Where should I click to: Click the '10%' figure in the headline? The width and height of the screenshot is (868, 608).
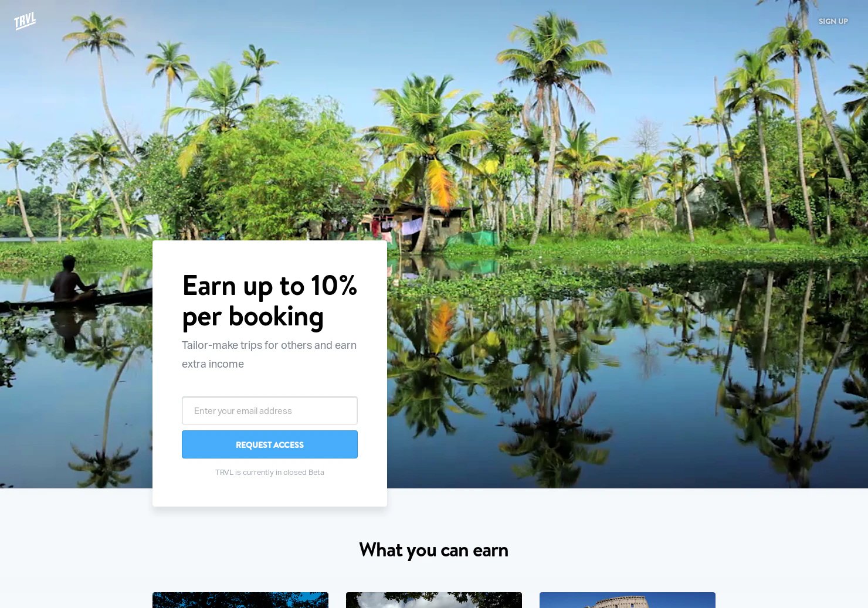tap(334, 286)
